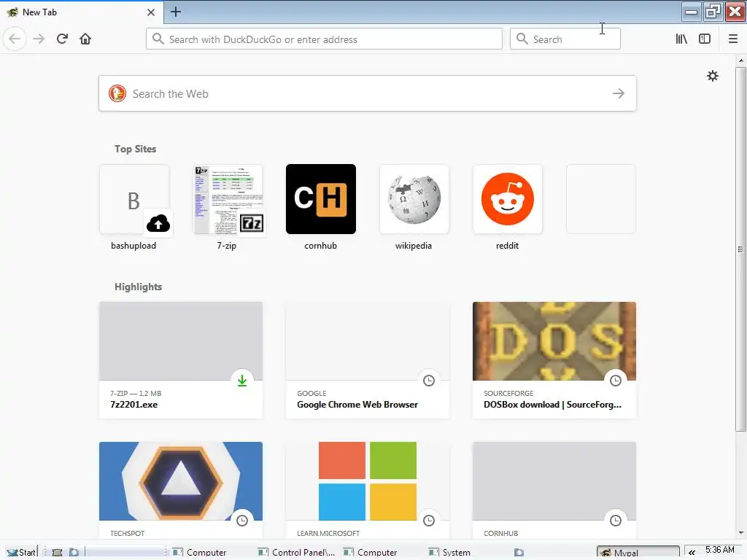Select the New Tab tab
The height and width of the screenshot is (560, 747).
tap(82, 12)
